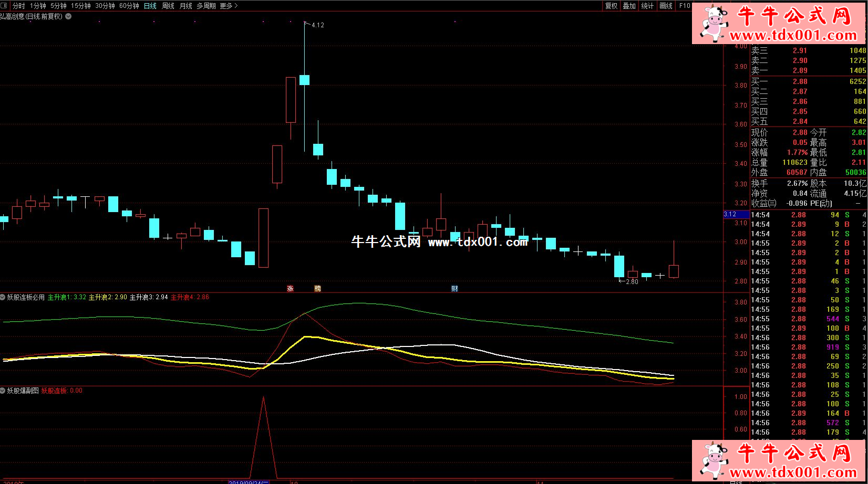The height and width of the screenshot is (484, 868).
Task: Select the 1分钟 period tab
Action: pos(38,6)
